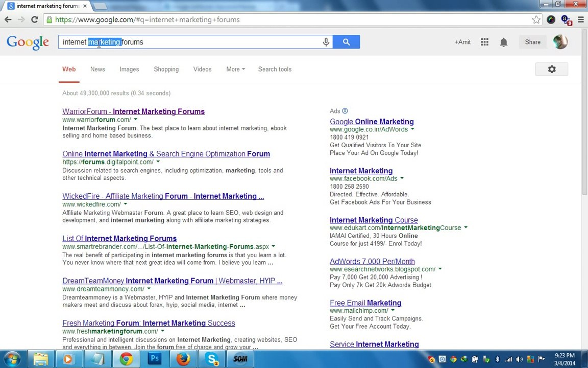Reload the current page
The image size is (588, 368).
(x=35, y=19)
